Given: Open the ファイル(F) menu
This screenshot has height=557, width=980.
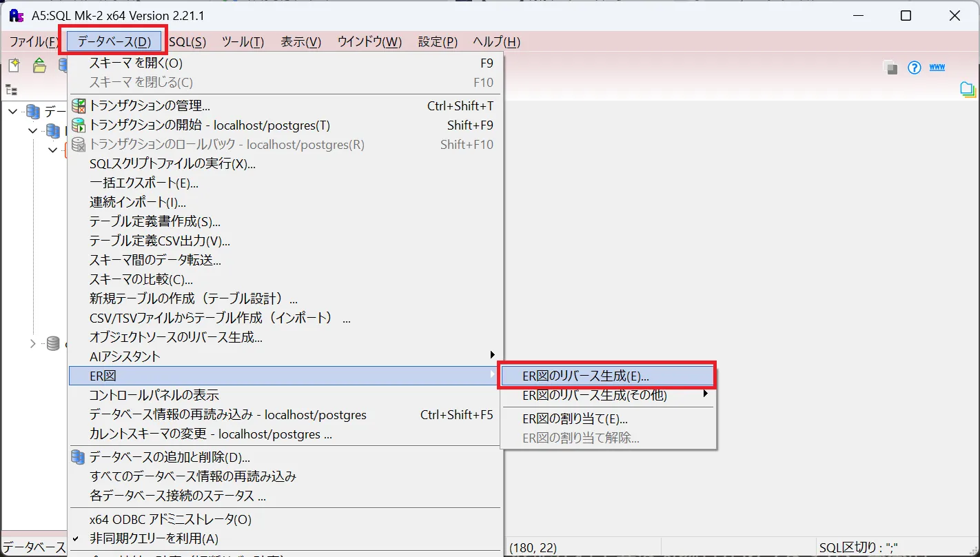Looking at the screenshot, I should 34,42.
